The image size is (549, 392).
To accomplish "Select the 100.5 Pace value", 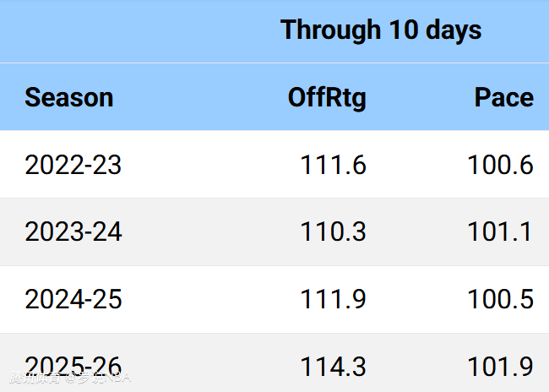I will tap(500, 299).
